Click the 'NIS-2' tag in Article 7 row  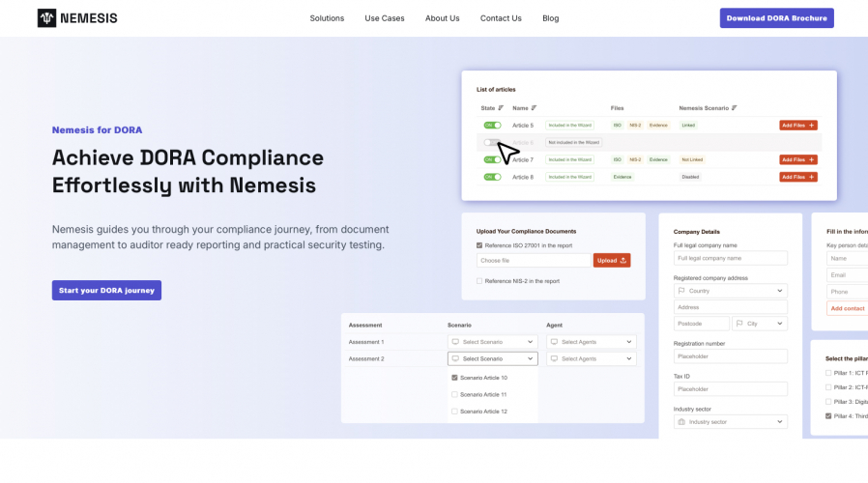pos(635,160)
